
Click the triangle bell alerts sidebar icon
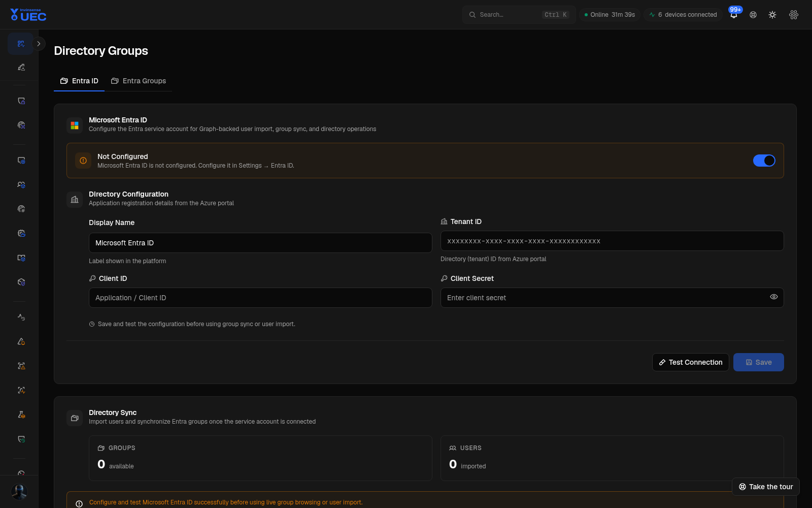(x=21, y=341)
